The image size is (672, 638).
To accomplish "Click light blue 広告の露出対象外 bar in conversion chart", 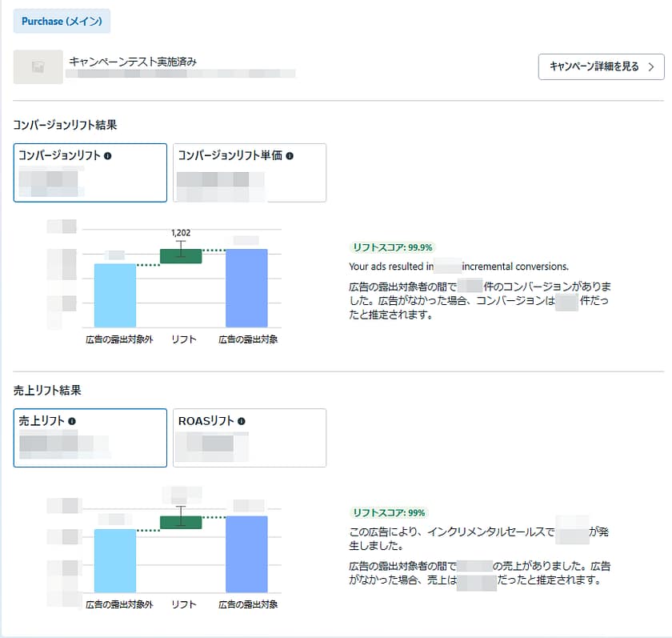I will [115, 295].
